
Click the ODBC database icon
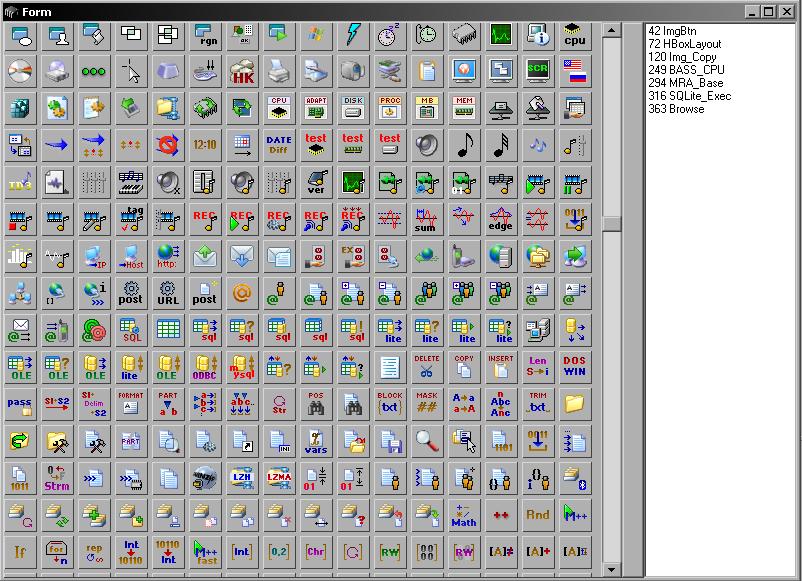(x=205, y=368)
